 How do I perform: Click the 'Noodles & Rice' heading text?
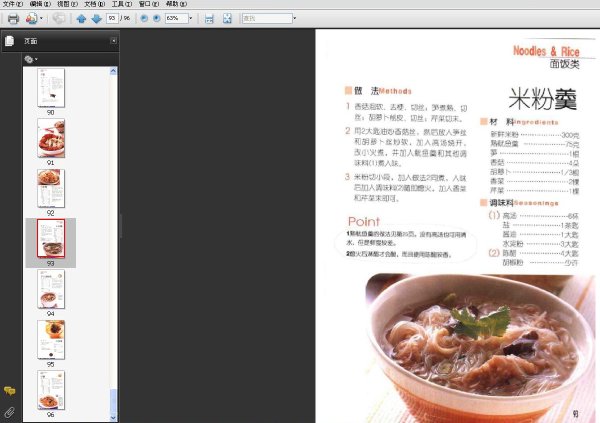546,51
